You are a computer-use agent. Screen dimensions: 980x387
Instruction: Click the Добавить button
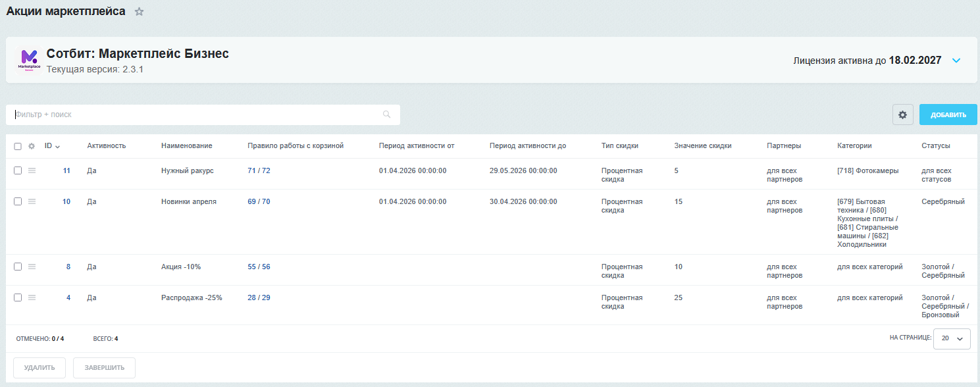948,115
